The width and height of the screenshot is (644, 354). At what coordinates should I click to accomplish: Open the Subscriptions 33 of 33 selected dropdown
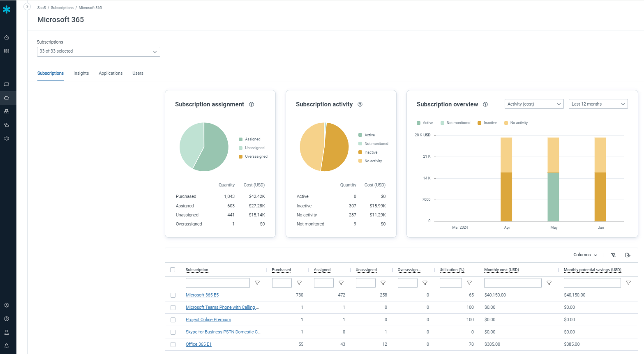(98, 51)
